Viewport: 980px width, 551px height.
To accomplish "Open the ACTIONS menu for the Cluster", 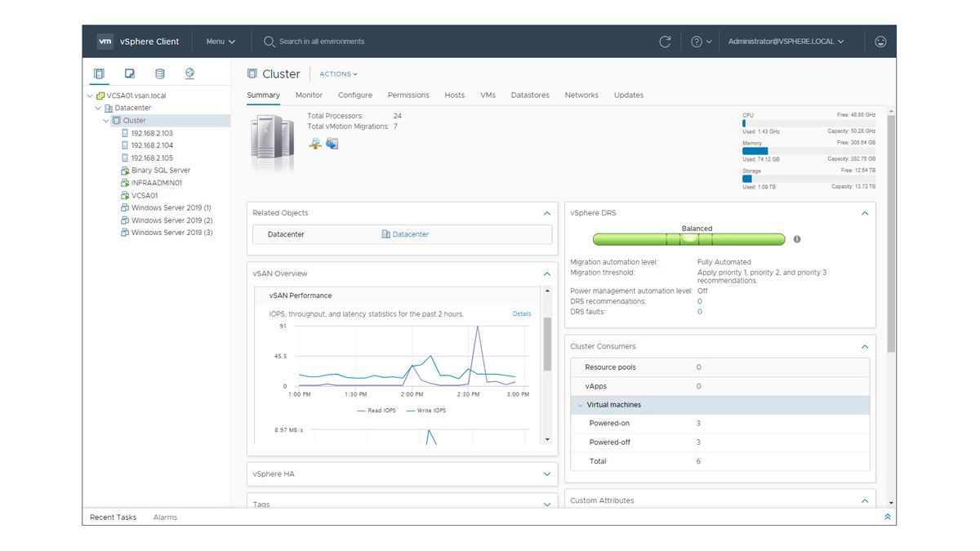I will 336,73.
